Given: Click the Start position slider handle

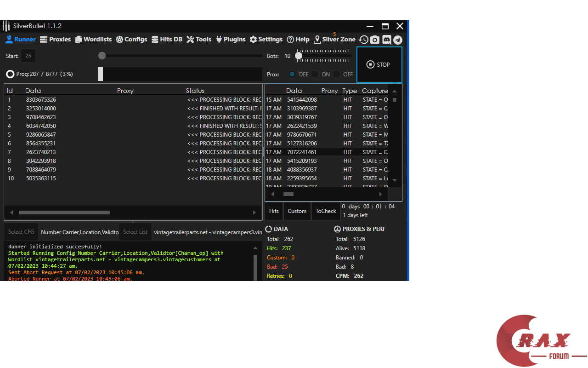Looking at the screenshot, I should [102, 56].
